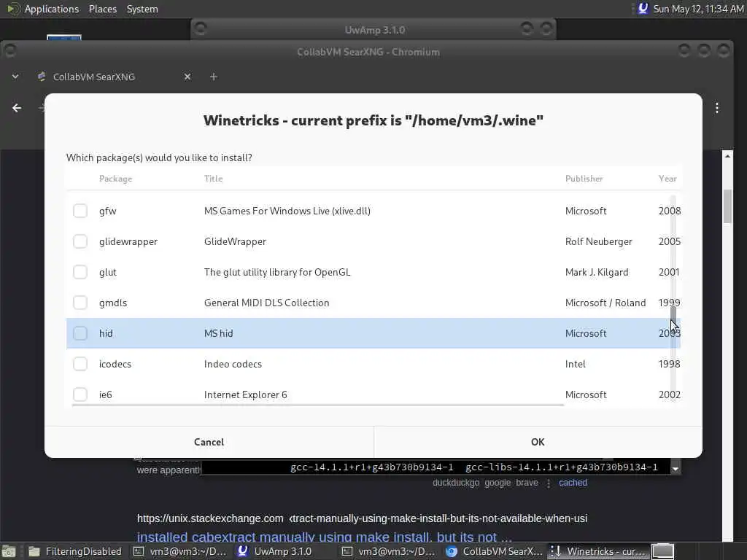Select the 'MS Games For Windows Live (xlive.dll)' title
747x560 pixels.
click(x=287, y=211)
